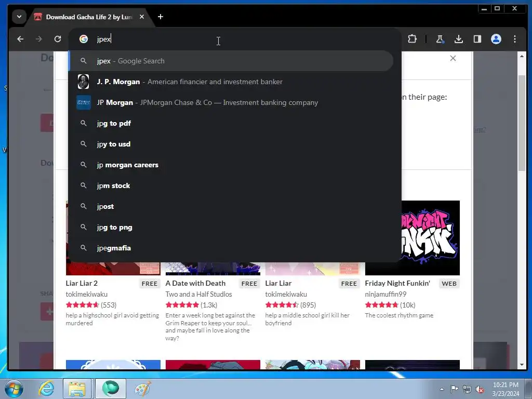Select the Download Gacha Life 2 tab

(88, 17)
